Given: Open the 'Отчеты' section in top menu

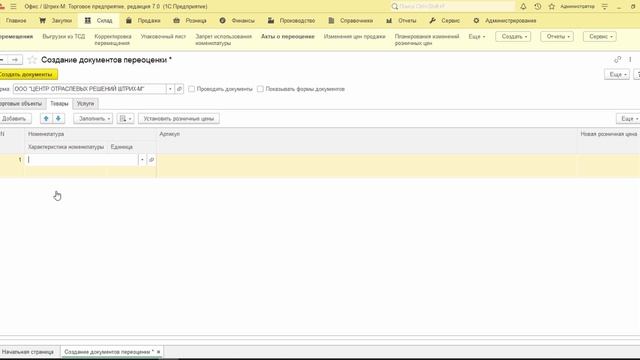Looking at the screenshot, I should pyautogui.click(x=401, y=20).
